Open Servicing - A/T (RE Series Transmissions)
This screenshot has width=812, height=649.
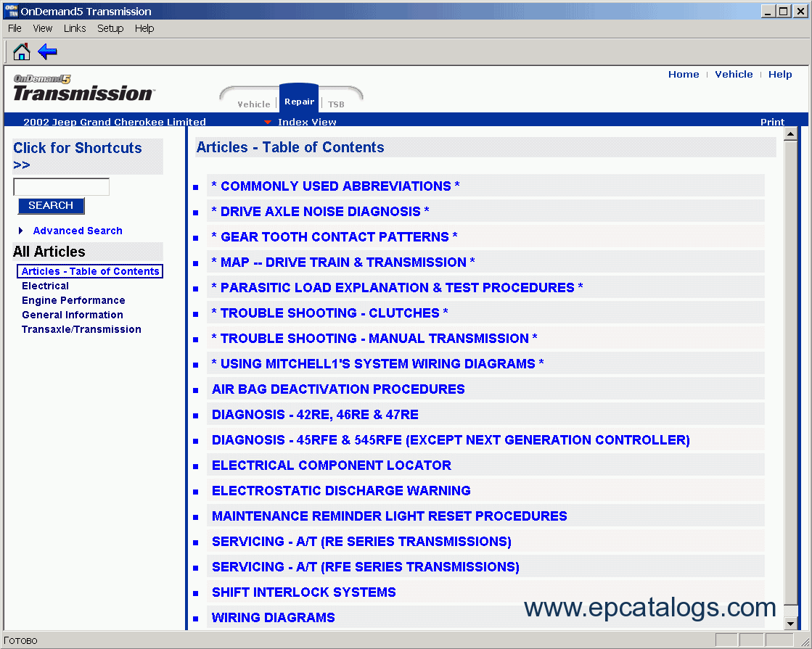pyautogui.click(x=361, y=541)
